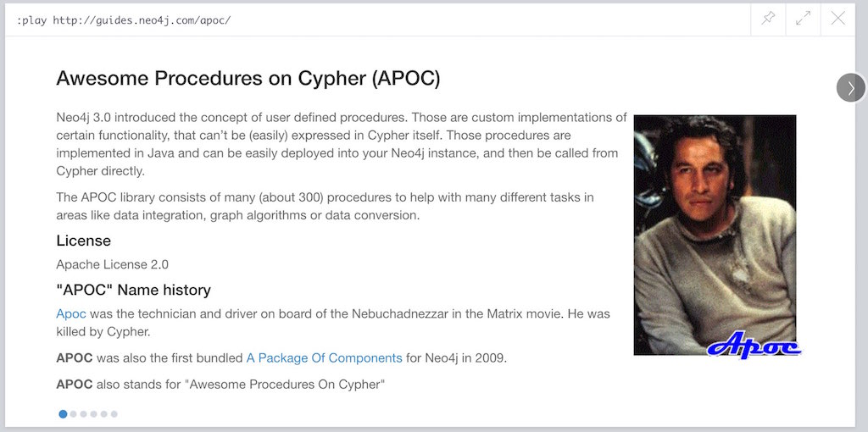Expand the frame to fullscreen
Image resolution: width=868 pixels, height=432 pixels.
click(x=804, y=19)
